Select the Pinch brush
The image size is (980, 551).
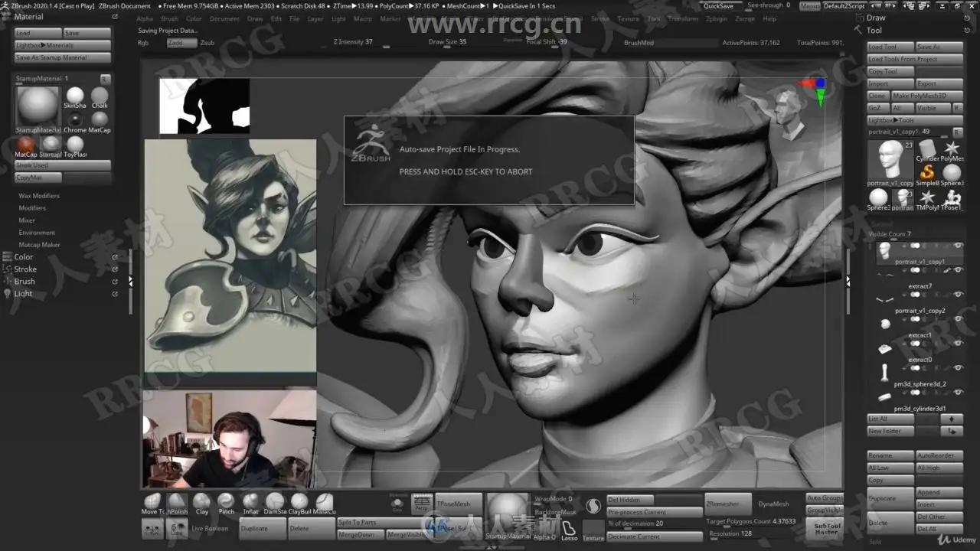[226, 503]
